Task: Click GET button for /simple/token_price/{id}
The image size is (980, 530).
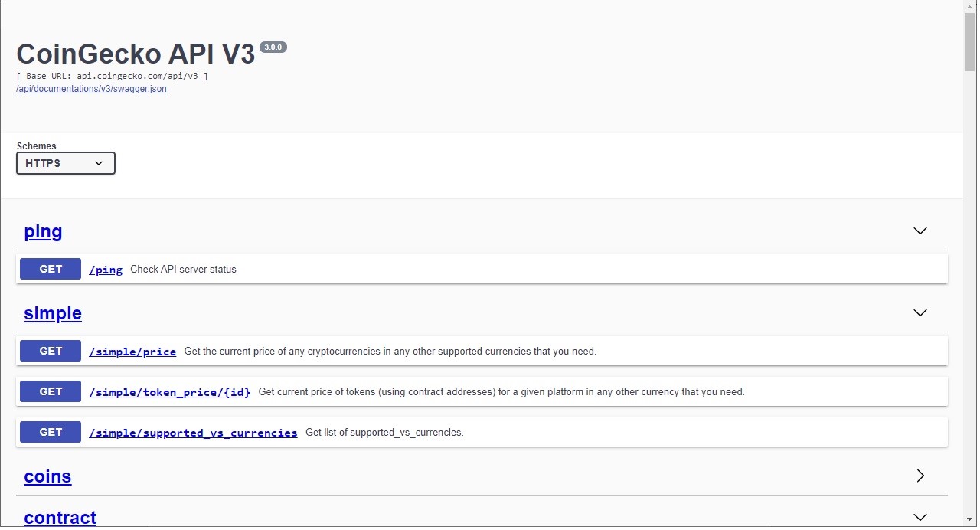Action: [51, 391]
